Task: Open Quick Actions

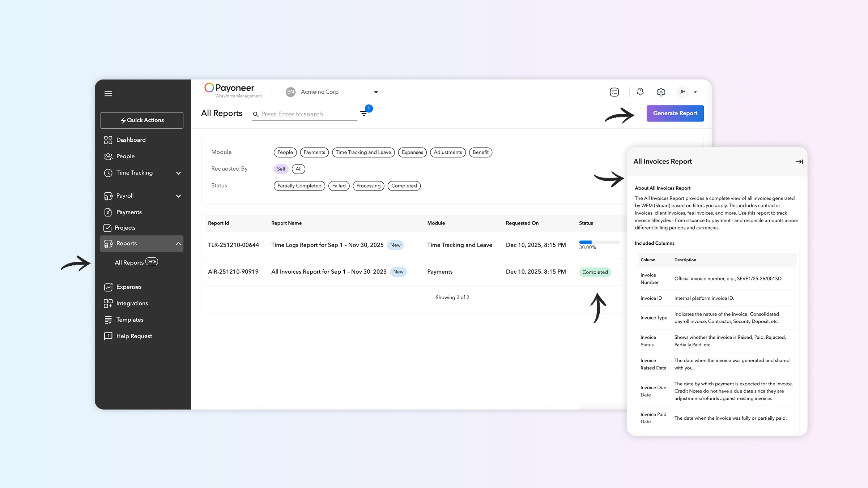Action: [141, 120]
